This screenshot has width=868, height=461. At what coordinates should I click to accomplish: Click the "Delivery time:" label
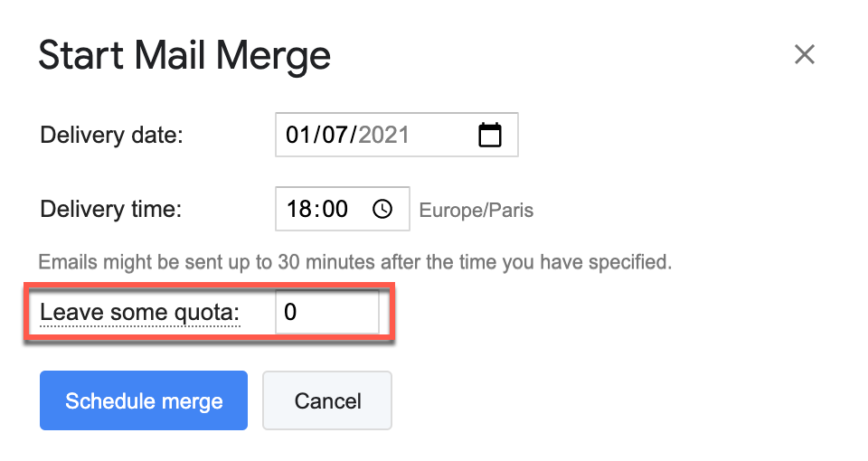coord(111,210)
